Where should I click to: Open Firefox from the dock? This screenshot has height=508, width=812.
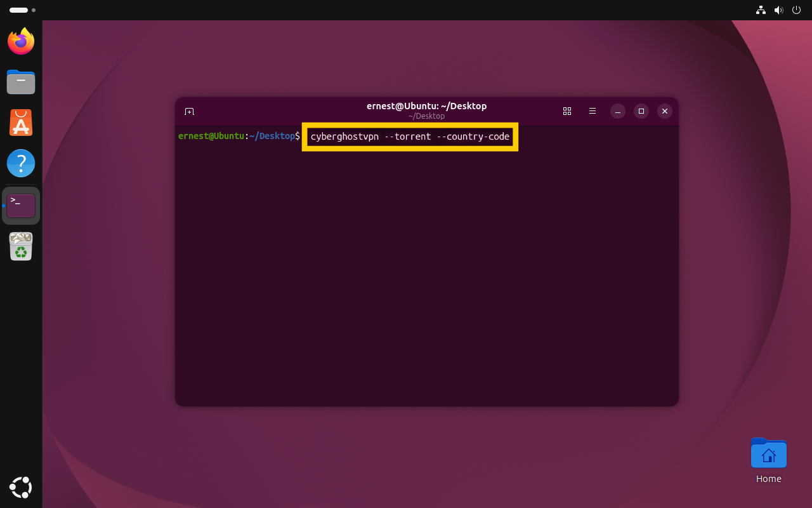pos(21,41)
